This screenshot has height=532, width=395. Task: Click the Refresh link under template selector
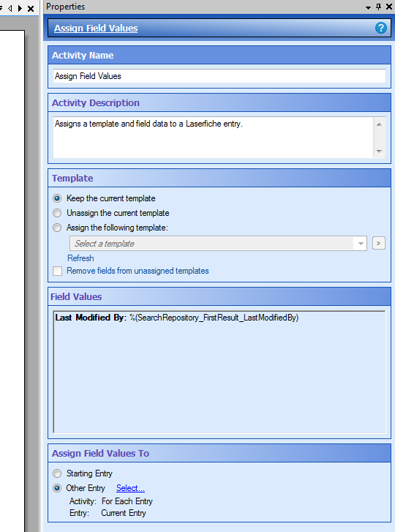(80, 258)
